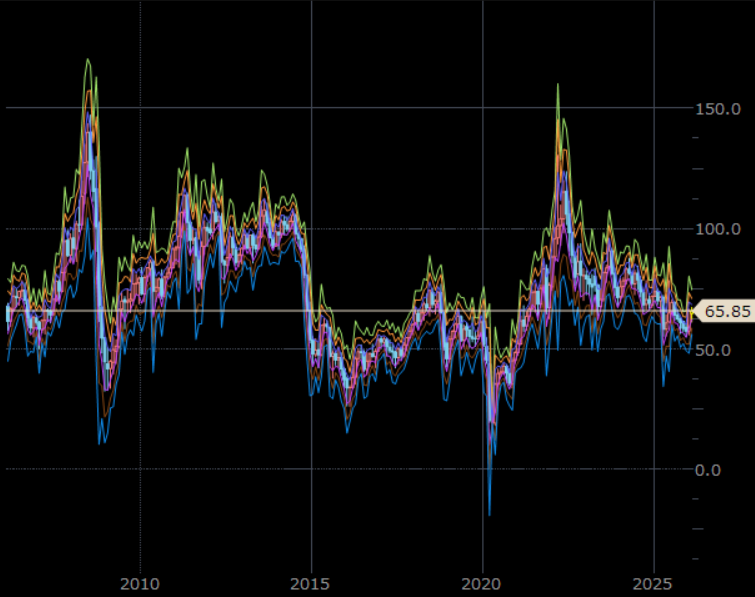The width and height of the screenshot is (755, 597).
Task: Click the blue line's negative 2020 trough
Action: 489,515
